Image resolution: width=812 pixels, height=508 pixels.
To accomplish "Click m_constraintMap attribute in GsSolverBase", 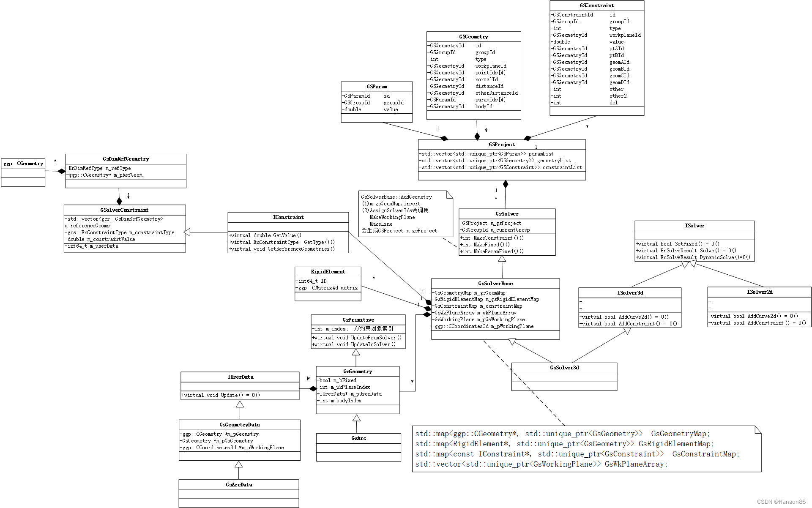I will tap(478, 306).
